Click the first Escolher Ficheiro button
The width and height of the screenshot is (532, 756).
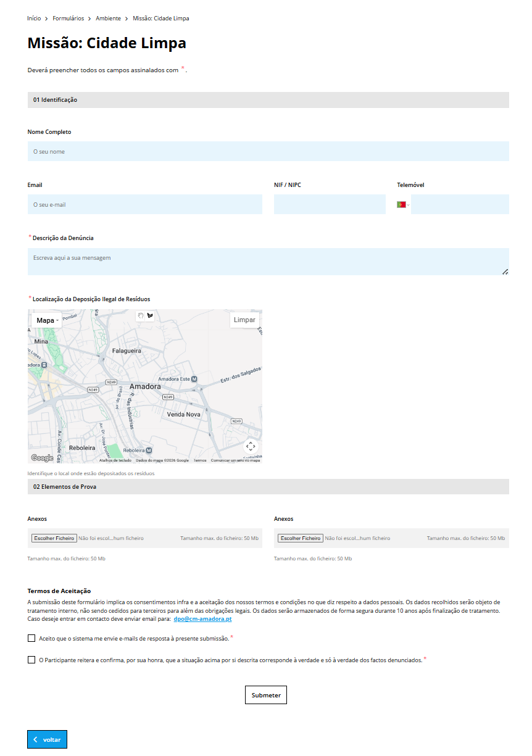pyautogui.click(x=54, y=538)
